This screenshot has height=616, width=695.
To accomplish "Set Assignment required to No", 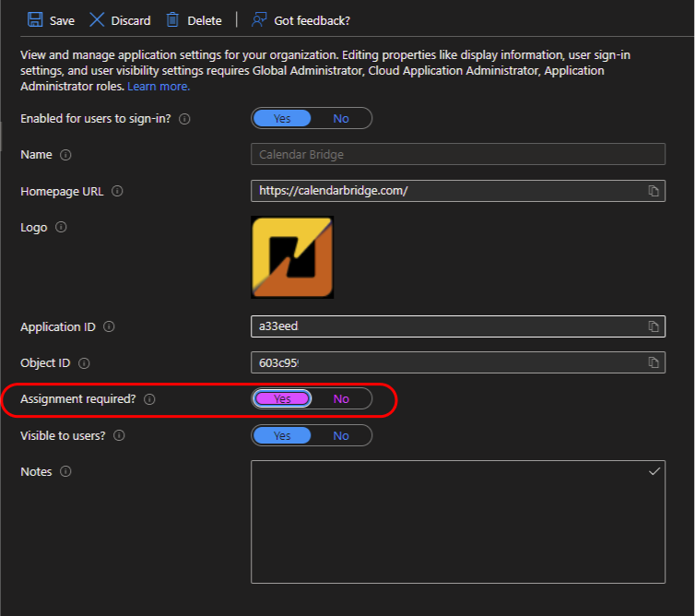I will [x=341, y=398].
